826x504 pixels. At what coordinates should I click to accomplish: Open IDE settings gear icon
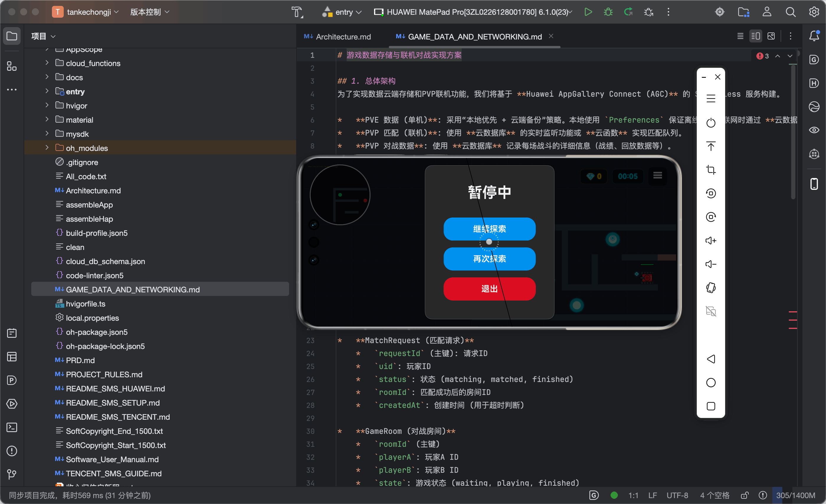[x=814, y=12]
